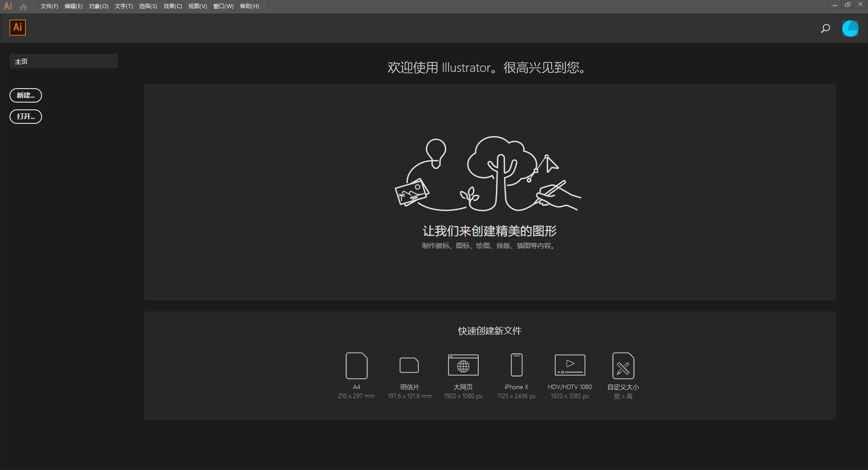Click the orange Ai logo in header
868x470 pixels.
[x=18, y=28]
